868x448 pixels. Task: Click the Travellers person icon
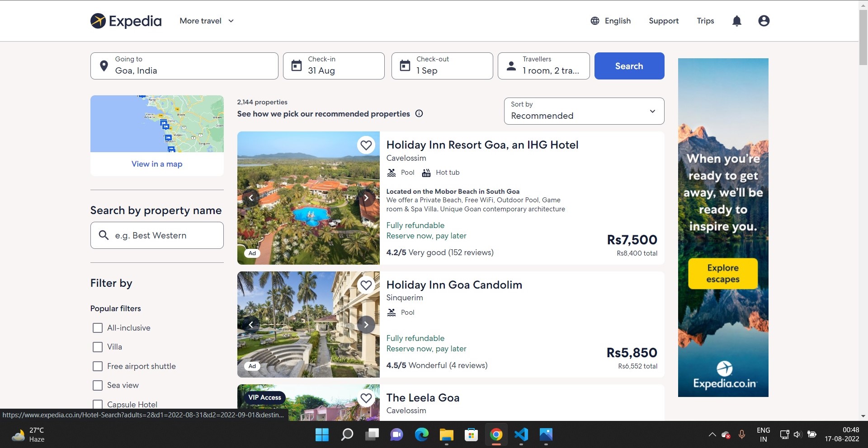click(511, 66)
